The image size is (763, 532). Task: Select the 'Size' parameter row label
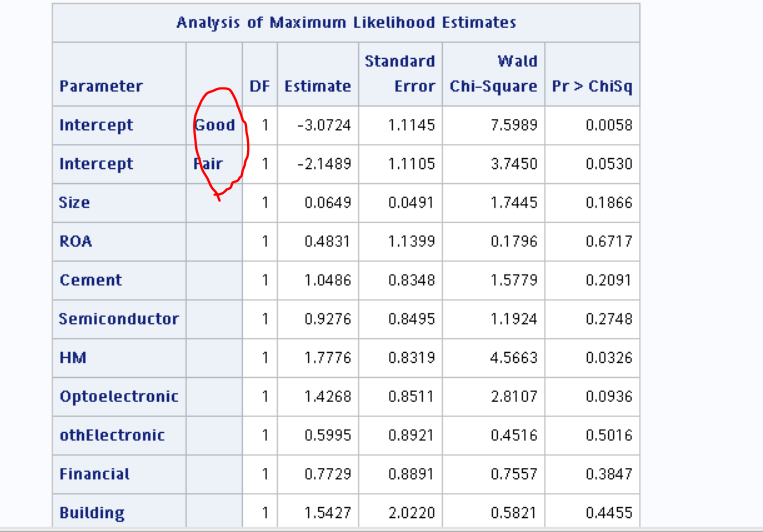[x=74, y=202]
